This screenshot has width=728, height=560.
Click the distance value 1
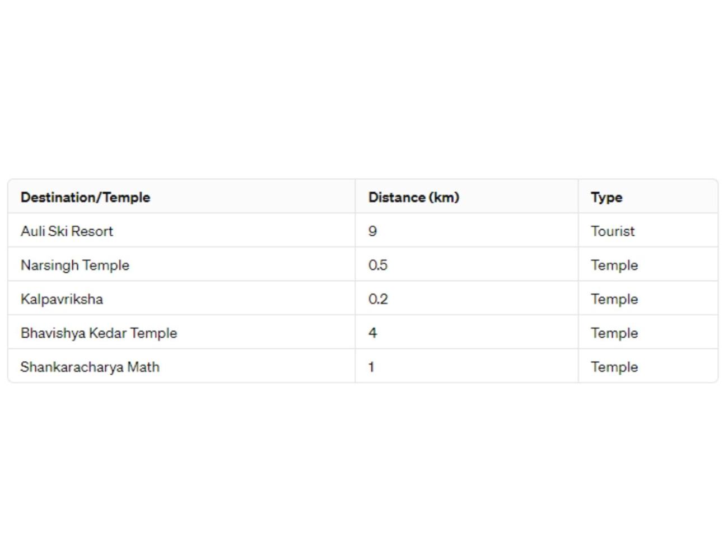coord(371,367)
